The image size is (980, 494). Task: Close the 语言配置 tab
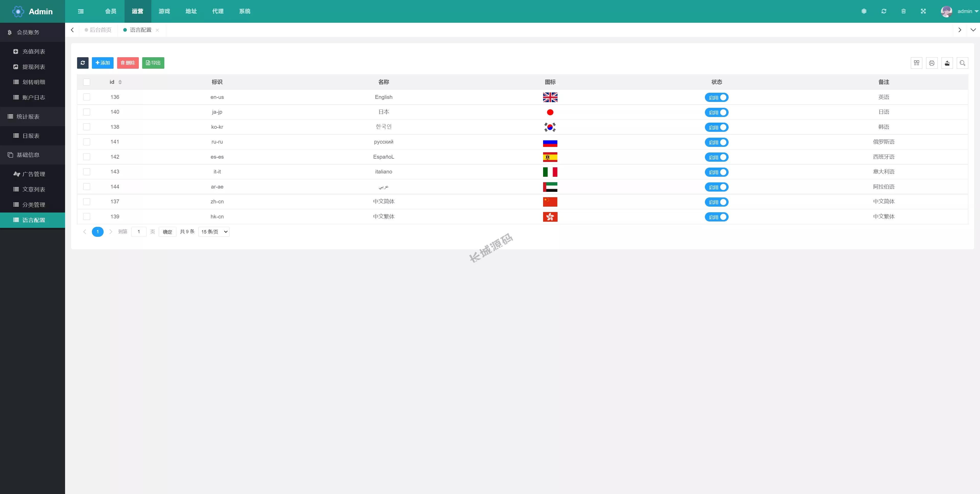tap(157, 30)
